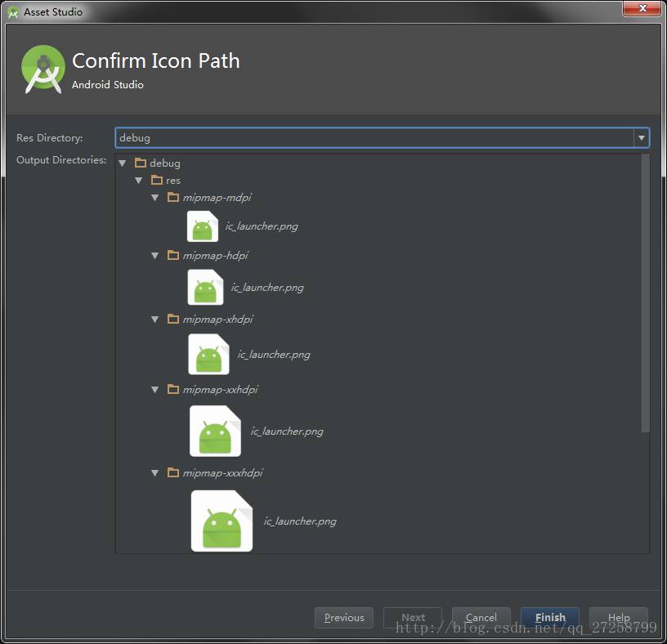The image size is (667, 644).
Task: Select 'mipmap-mdpi' folder label
Action: click(x=217, y=198)
